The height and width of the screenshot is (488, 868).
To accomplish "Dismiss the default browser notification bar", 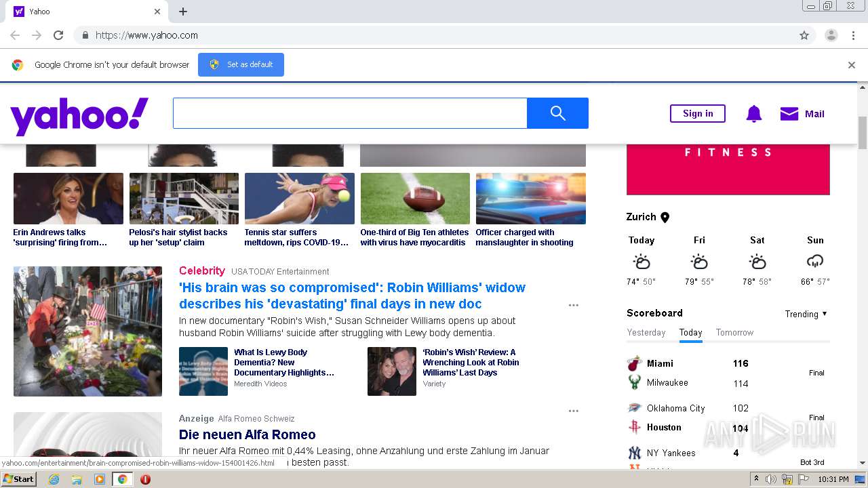I will coord(852,65).
